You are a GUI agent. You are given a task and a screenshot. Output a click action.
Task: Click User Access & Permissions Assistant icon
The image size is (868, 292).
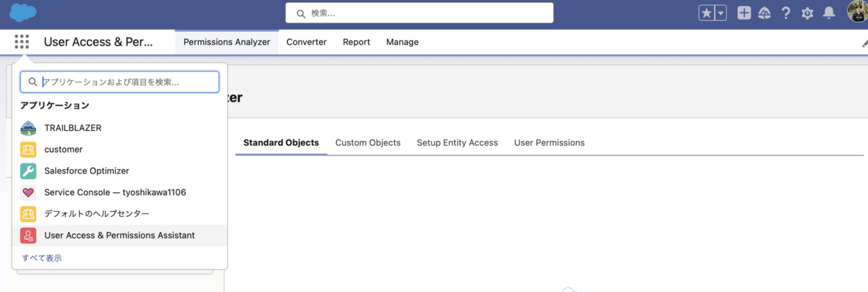tap(28, 236)
